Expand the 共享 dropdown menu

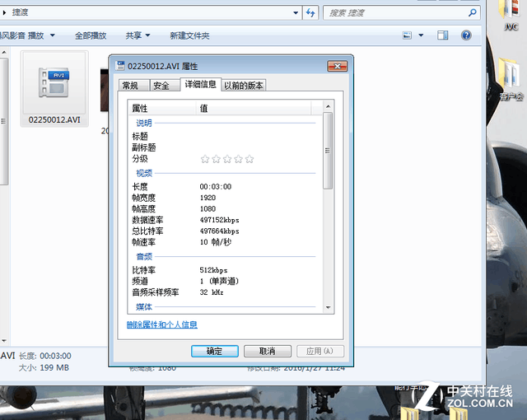pos(138,35)
